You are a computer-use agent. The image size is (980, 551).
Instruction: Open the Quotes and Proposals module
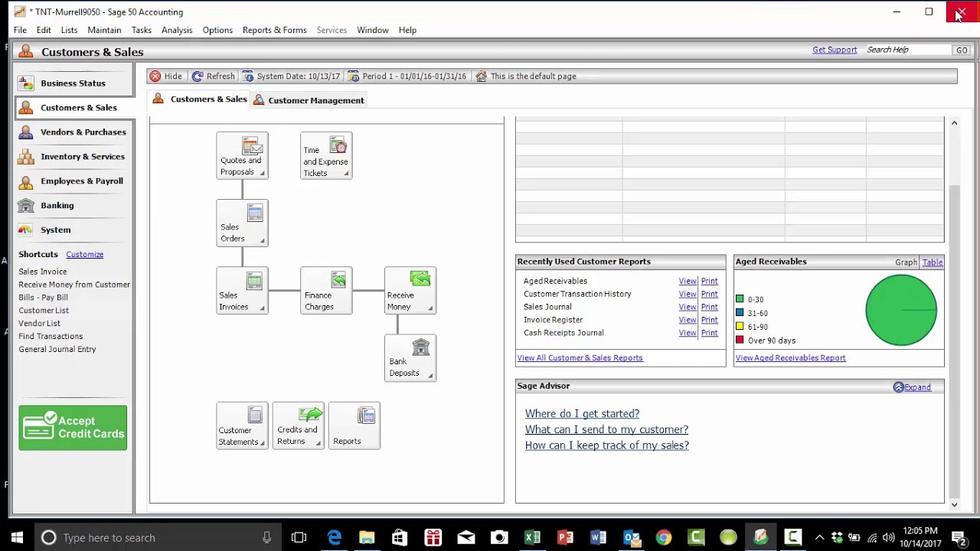[242, 156]
